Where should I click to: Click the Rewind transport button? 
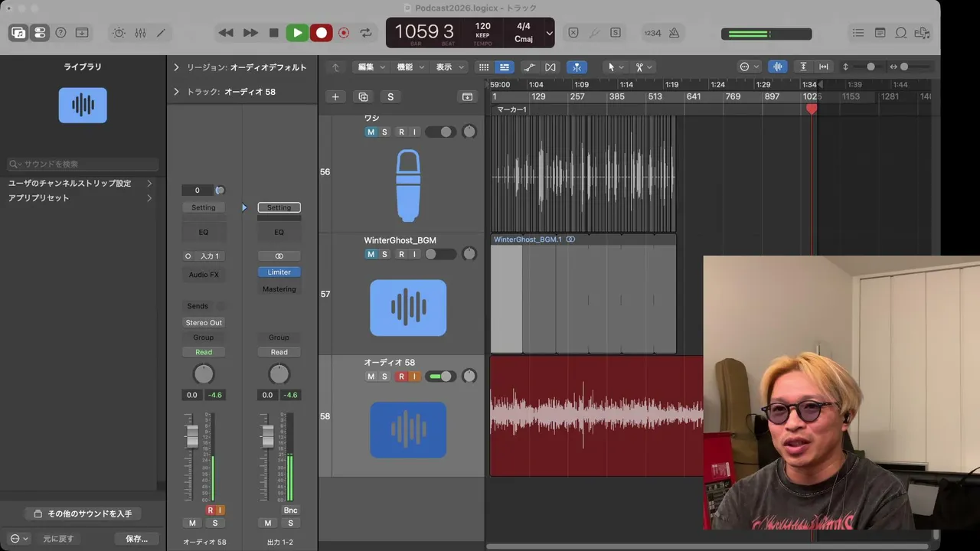point(226,33)
